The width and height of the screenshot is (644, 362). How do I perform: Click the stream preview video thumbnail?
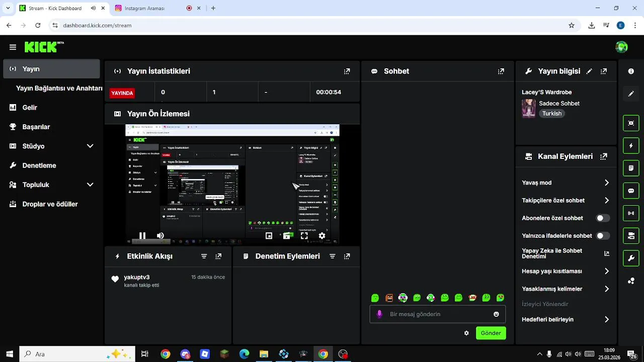[x=232, y=184]
